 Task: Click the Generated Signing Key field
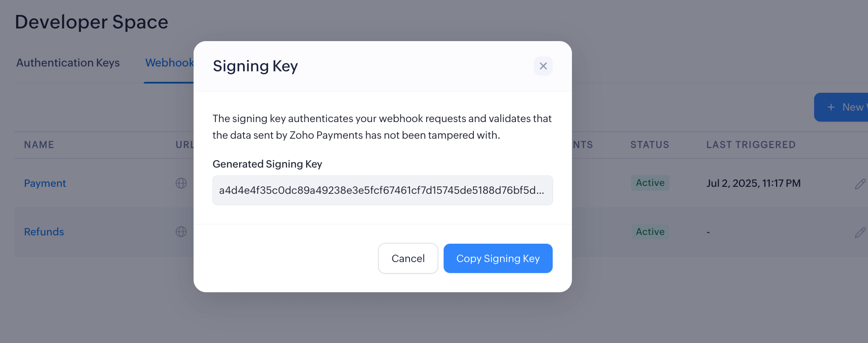[x=382, y=190]
